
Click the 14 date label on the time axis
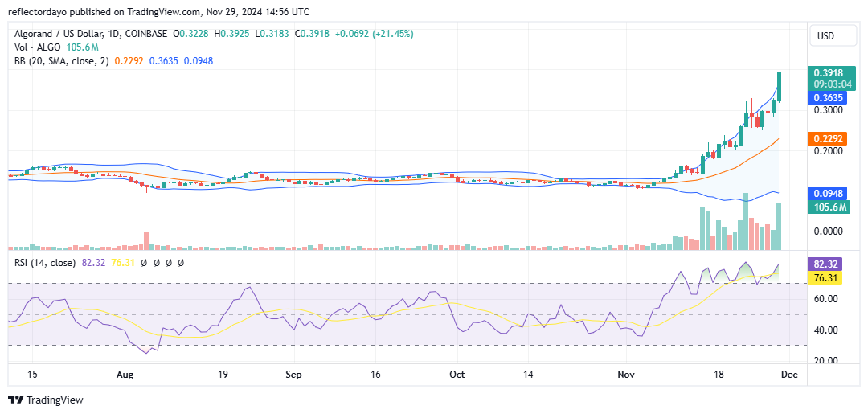(x=528, y=374)
